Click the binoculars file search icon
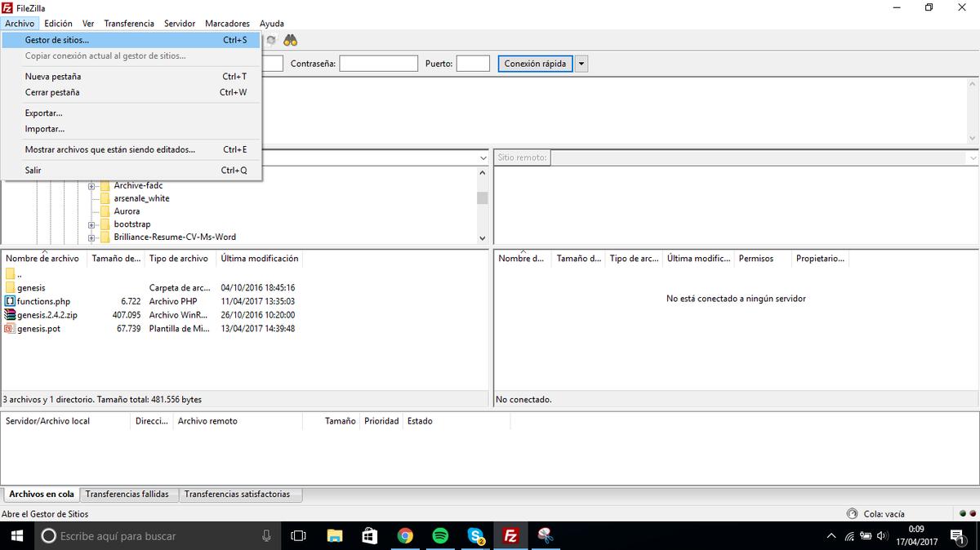Screen dimensions: 980x550 coord(290,40)
